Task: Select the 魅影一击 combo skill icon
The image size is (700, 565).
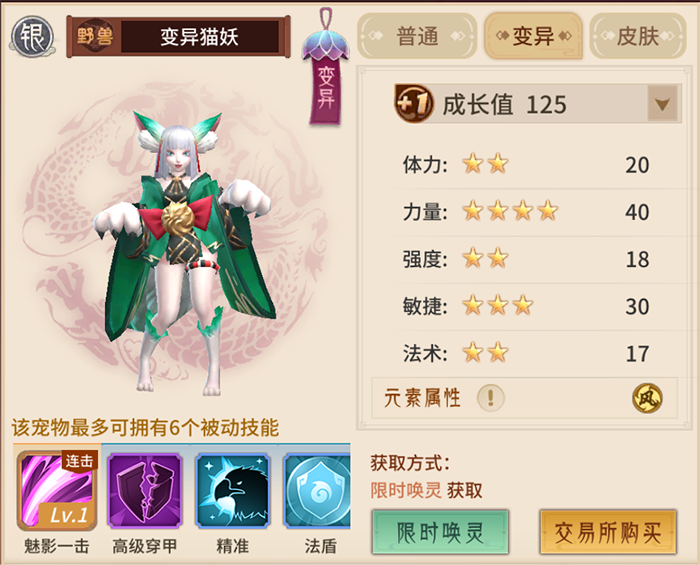Action: click(57, 490)
